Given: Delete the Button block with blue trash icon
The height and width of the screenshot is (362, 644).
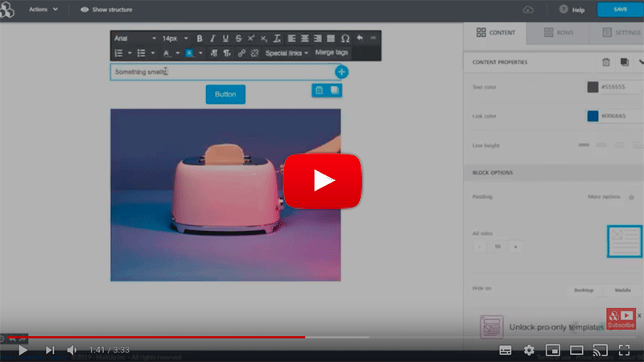Looking at the screenshot, I should pos(319,90).
